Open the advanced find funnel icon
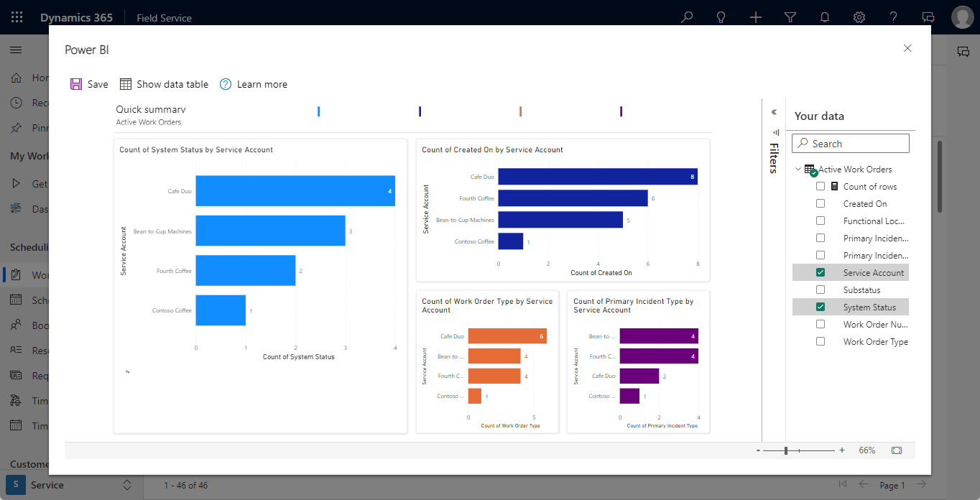 [790, 17]
